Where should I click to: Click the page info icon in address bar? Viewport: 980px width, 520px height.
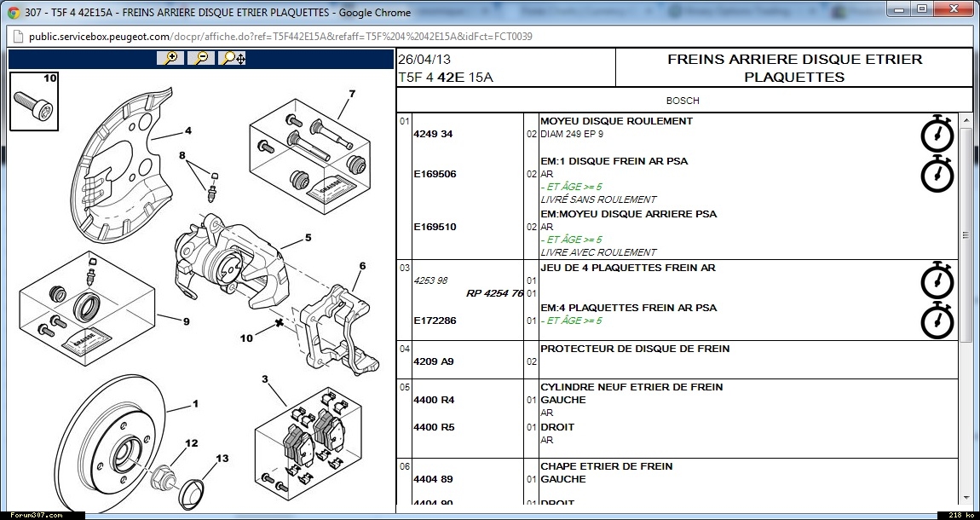18,37
